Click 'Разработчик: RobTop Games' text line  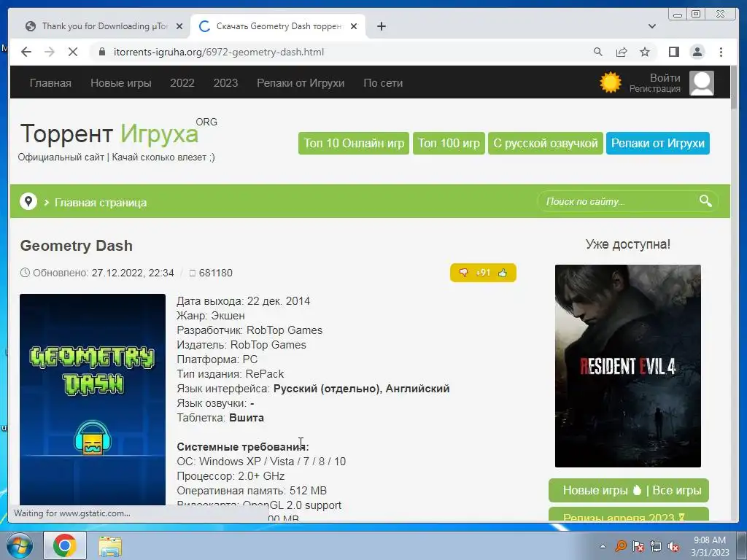click(x=249, y=330)
